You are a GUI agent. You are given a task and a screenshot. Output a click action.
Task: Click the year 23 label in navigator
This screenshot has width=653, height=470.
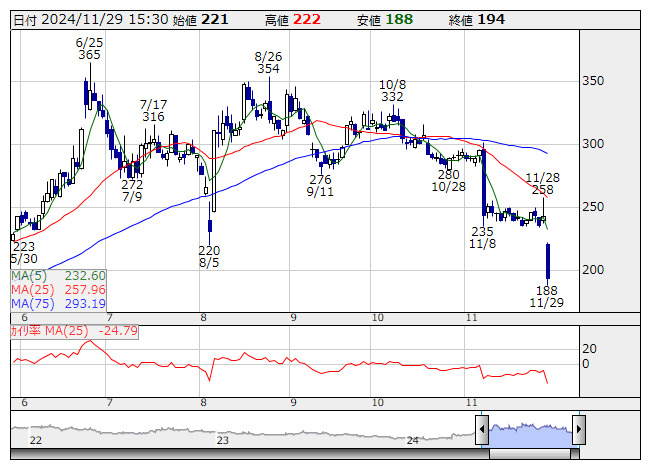[223, 440]
